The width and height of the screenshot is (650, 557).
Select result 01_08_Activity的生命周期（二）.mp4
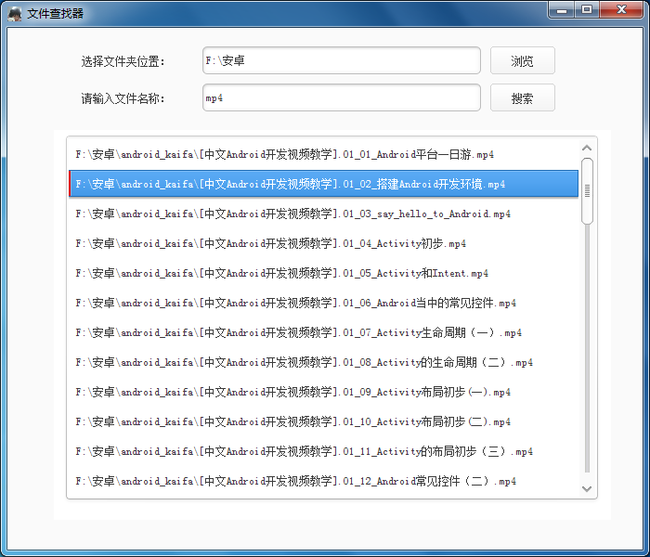(x=323, y=362)
